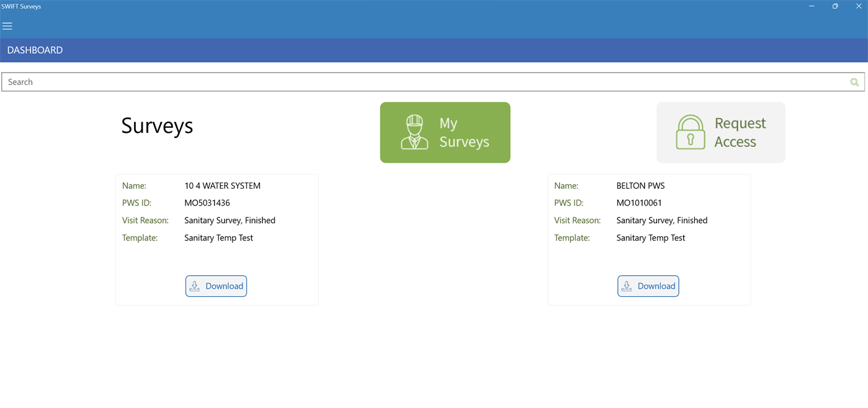This screenshot has height=408, width=868.
Task: Select the DASHBOARD header label
Action: click(35, 50)
